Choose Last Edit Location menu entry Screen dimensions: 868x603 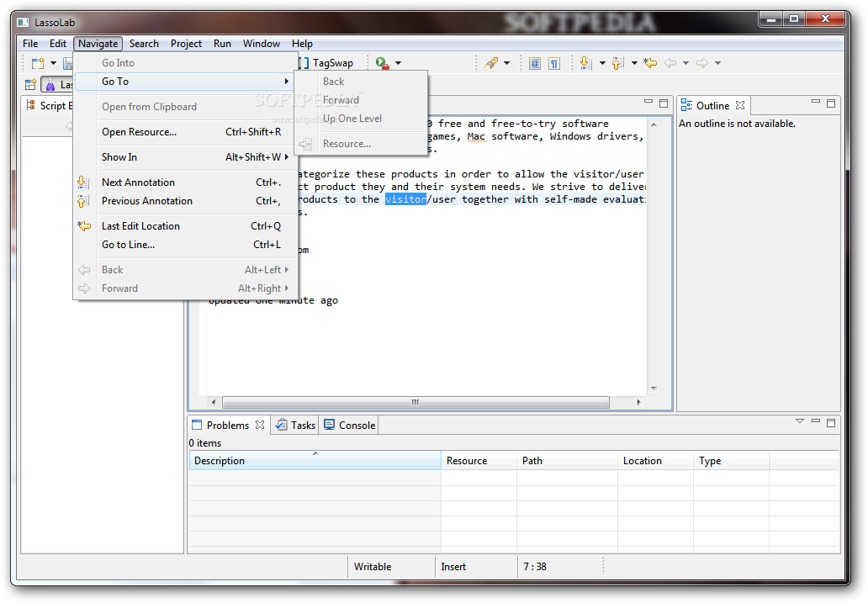click(x=186, y=226)
